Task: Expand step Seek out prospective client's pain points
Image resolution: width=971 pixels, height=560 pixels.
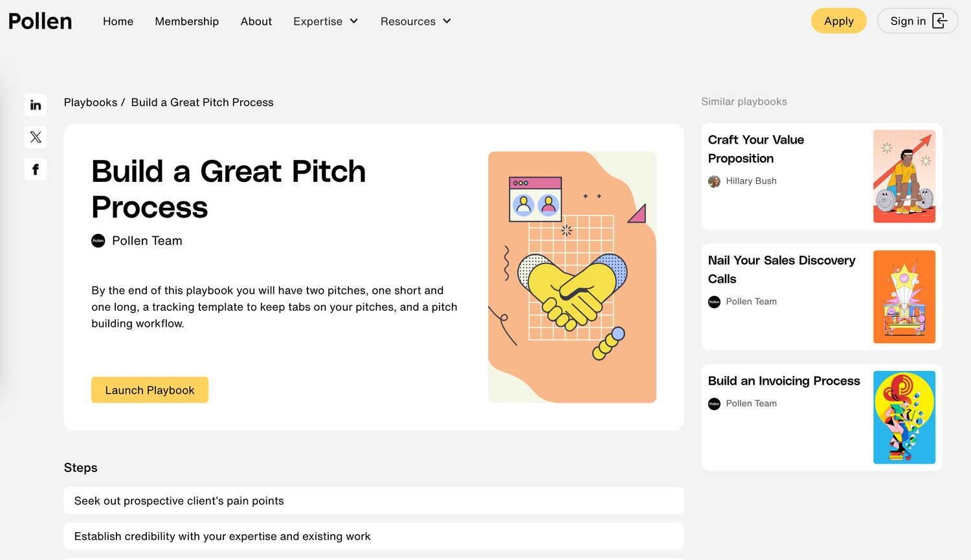Action: [374, 500]
